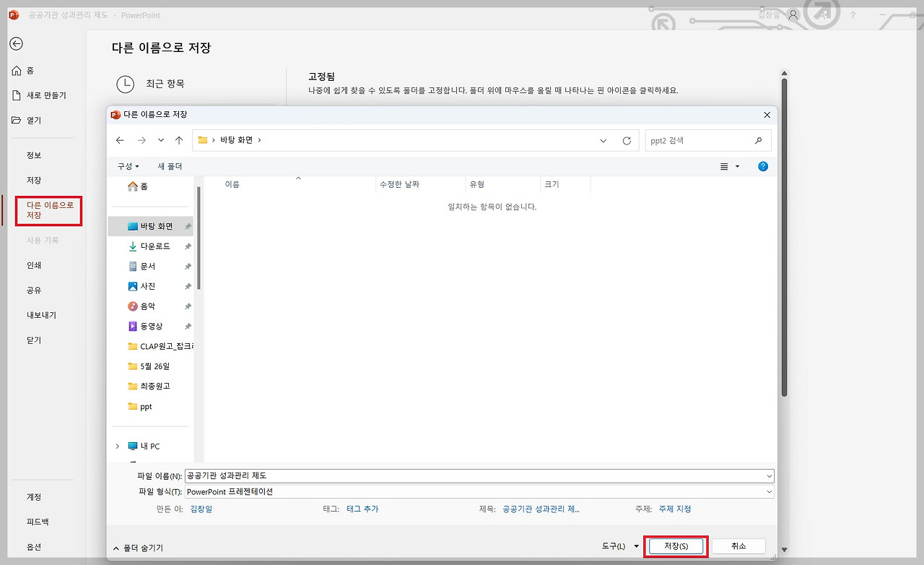Open view options dropdown arrow
Image resolution: width=924 pixels, height=565 pixels.
point(738,166)
